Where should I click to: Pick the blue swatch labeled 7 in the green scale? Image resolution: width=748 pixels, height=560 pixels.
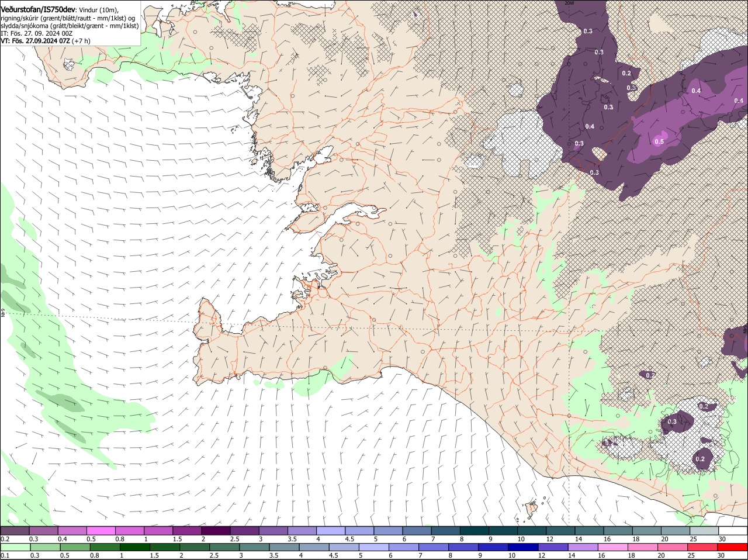pos(433,547)
